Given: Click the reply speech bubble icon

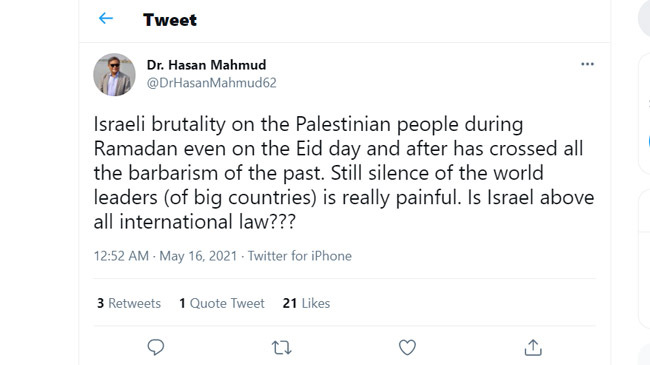Looking at the screenshot, I should click(x=156, y=347).
